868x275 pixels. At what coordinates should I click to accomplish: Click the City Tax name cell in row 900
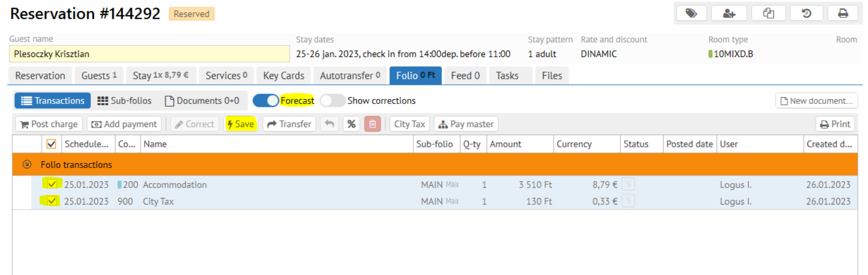[158, 201]
